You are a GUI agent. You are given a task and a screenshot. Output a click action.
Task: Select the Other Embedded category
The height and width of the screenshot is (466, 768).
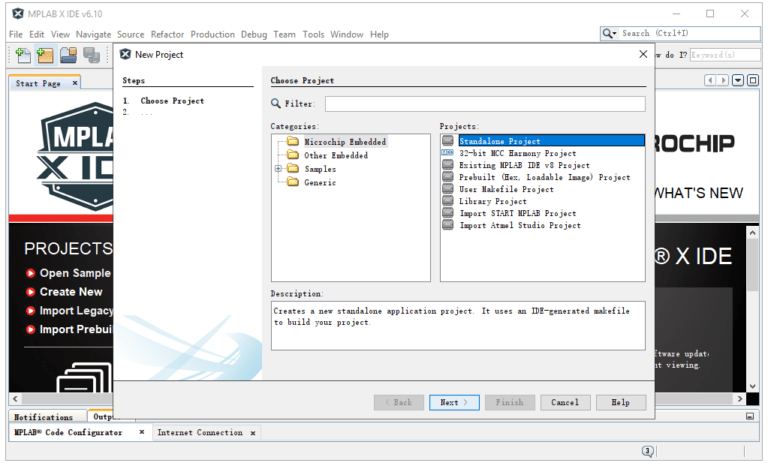coord(335,156)
